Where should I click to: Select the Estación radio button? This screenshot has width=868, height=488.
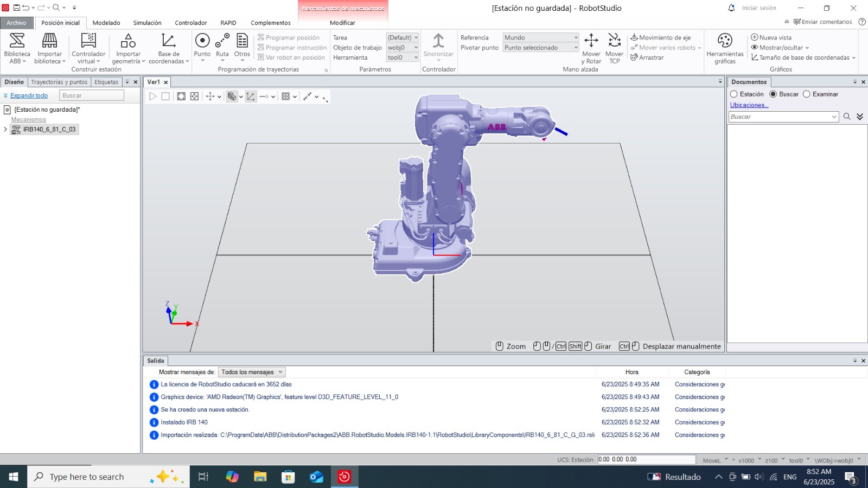[734, 94]
